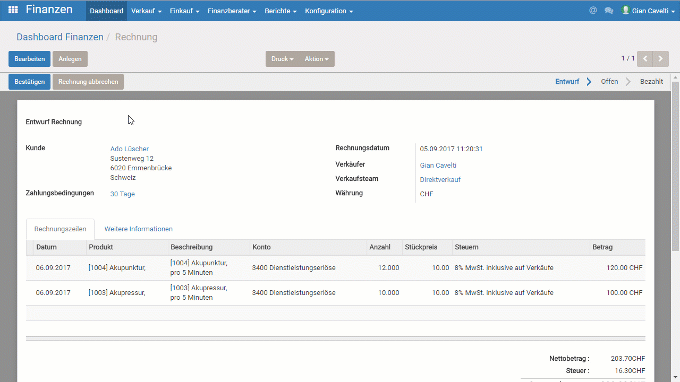Viewport: 680px width, 382px height.
Task: Expand the Berichte menu
Action: coord(280,11)
